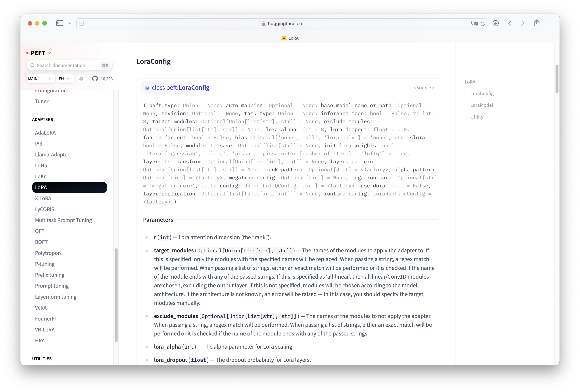Open IA3 adapter docs
The height and width of the screenshot is (392, 580).
(39, 144)
